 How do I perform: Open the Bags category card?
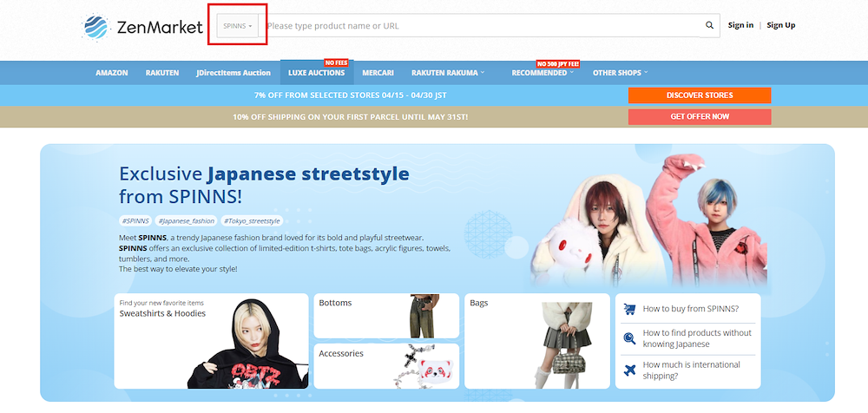coord(537,341)
